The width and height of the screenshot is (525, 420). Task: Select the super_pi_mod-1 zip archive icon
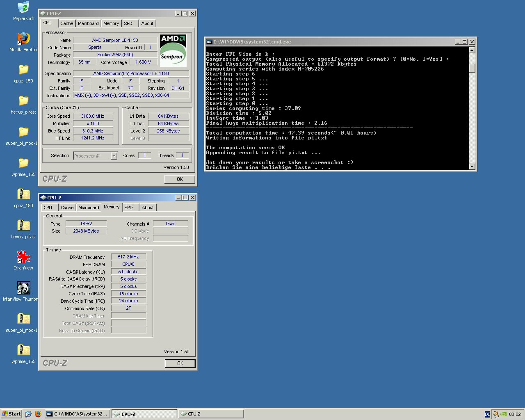pyautogui.click(x=23, y=319)
